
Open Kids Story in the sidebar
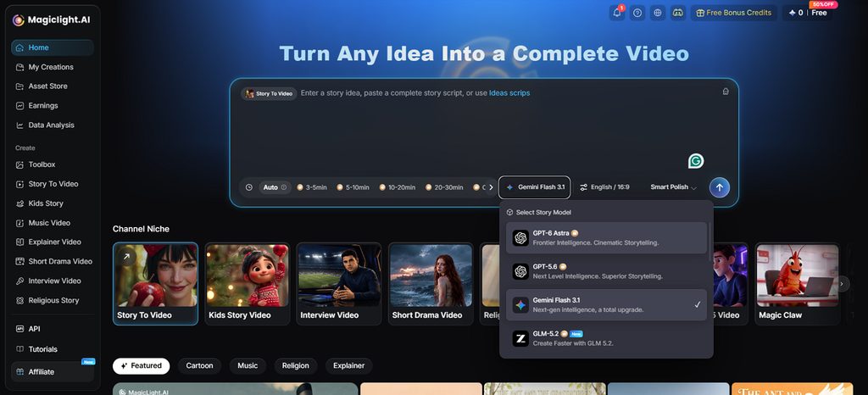click(x=53, y=203)
